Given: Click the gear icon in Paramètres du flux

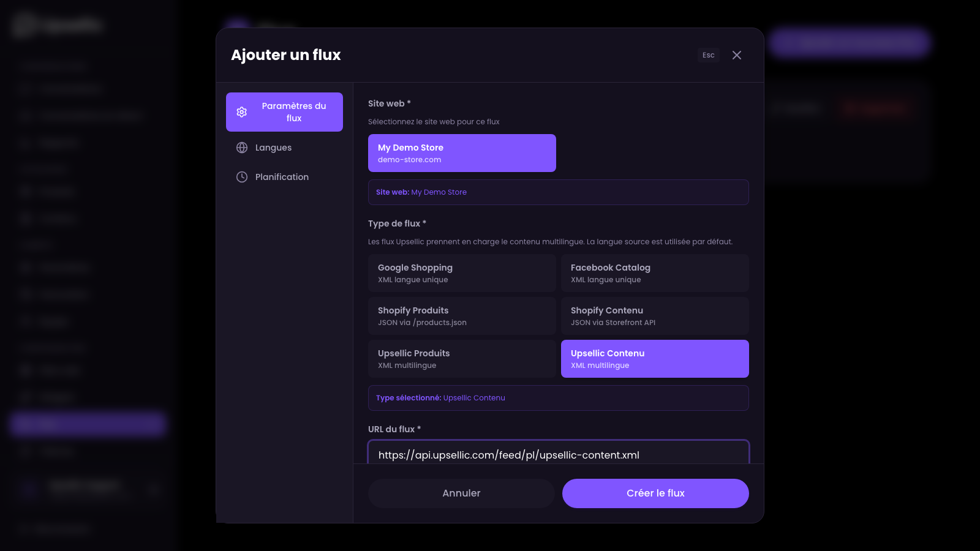Looking at the screenshot, I should 242,112.
